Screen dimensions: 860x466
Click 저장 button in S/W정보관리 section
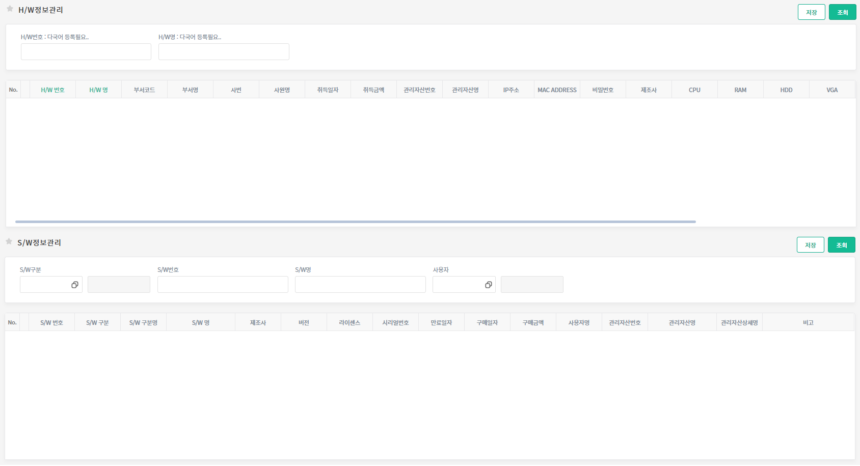tap(810, 245)
